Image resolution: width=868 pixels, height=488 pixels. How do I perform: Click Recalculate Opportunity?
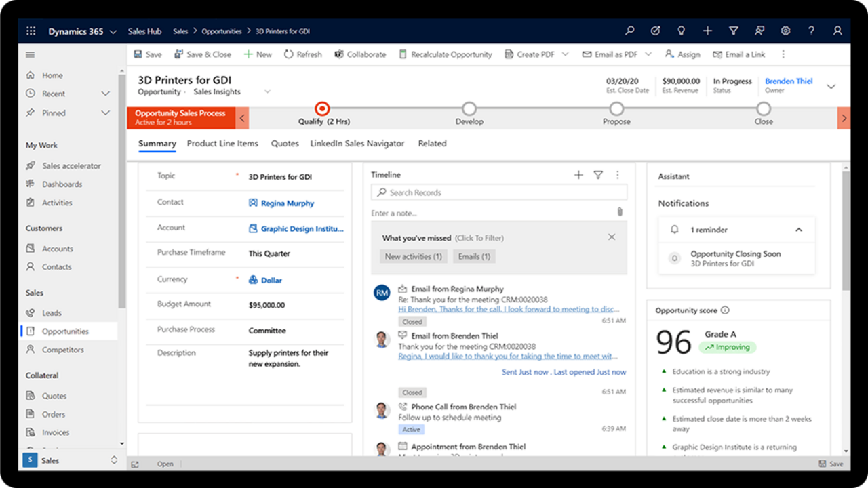coord(445,54)
